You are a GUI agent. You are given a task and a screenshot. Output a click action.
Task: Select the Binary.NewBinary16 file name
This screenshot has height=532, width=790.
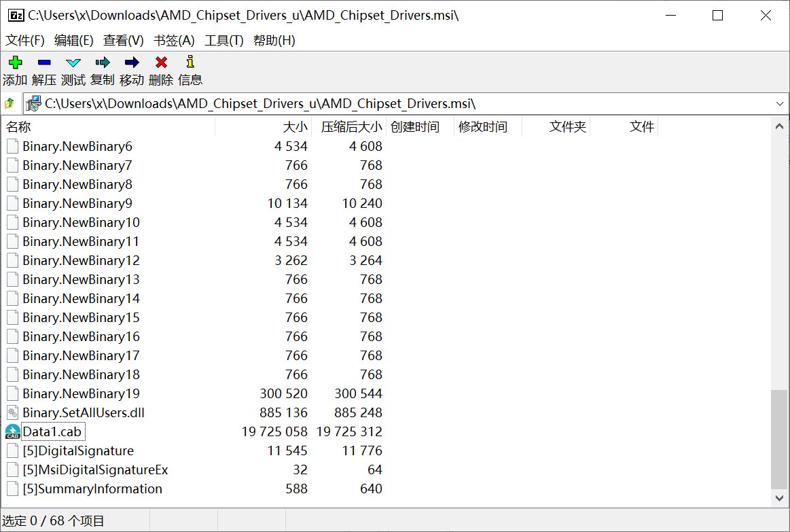coord(81,336)
